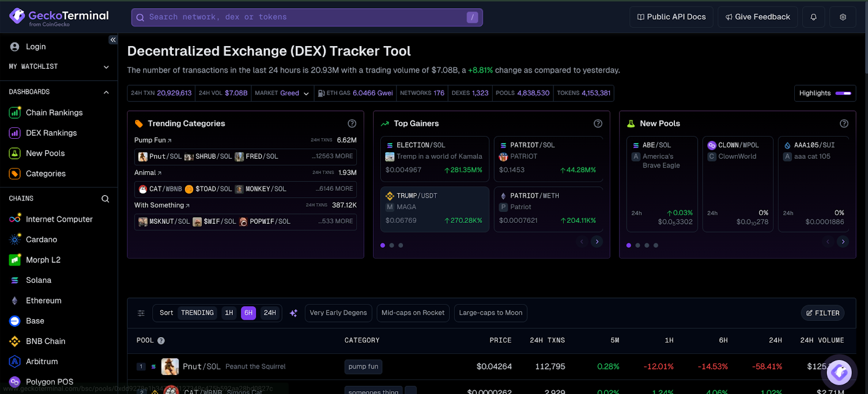The image size is (868, 394).
Task: Select TRENDING sort option
Action: (x=197, y=313)
